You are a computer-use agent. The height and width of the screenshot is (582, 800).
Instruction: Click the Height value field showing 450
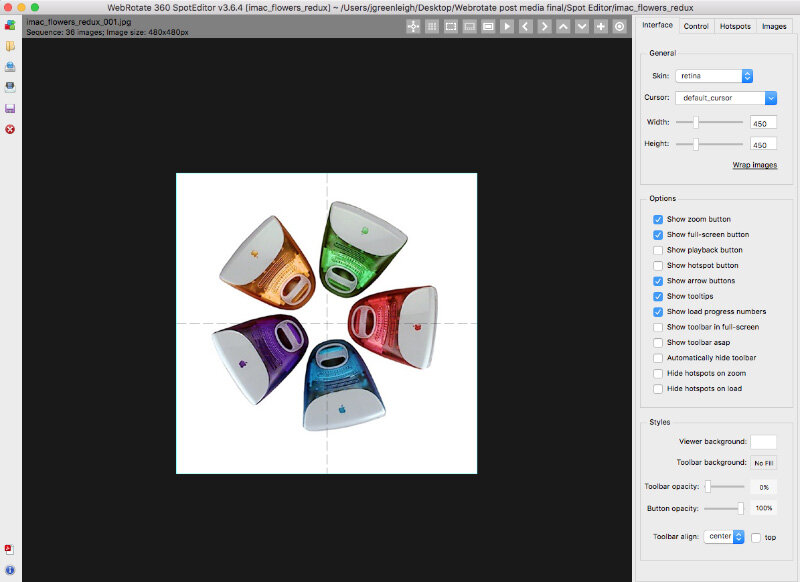click(x=763, y=144)
